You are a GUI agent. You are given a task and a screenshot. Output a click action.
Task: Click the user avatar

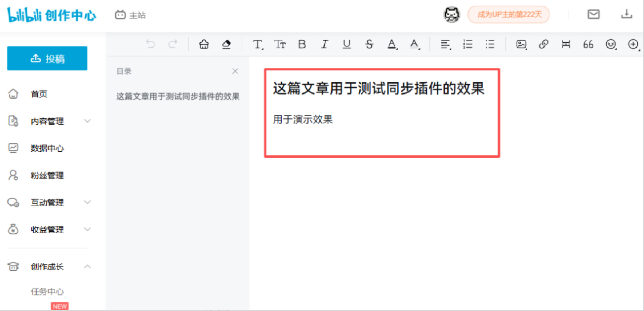pos(451,15)
